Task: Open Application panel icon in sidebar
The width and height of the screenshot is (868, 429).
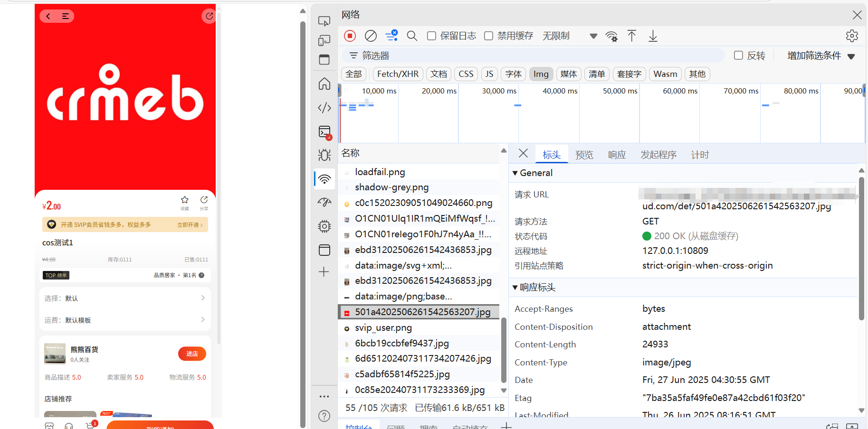Action: tap(324, 250)
